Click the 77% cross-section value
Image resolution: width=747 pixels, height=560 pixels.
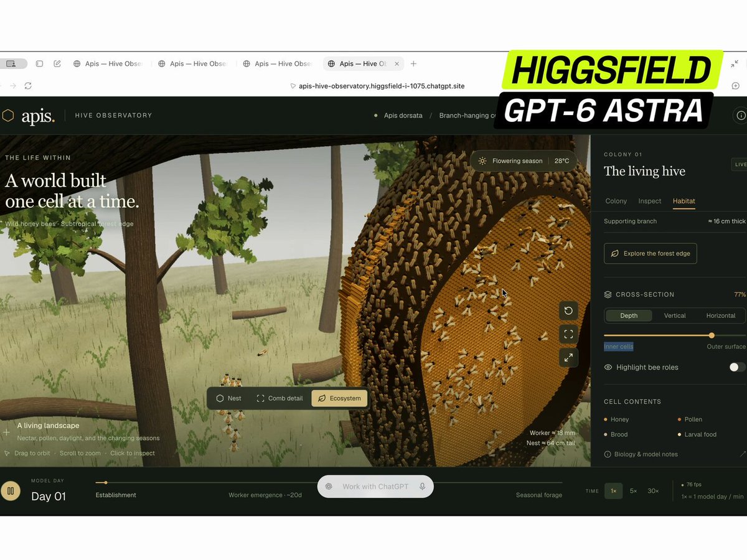coord(740,294)
